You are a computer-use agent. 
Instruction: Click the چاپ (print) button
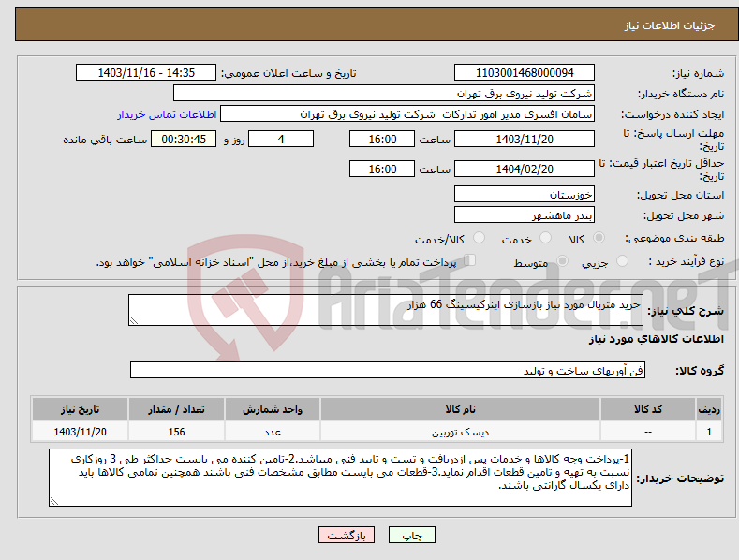coord(411,535)
